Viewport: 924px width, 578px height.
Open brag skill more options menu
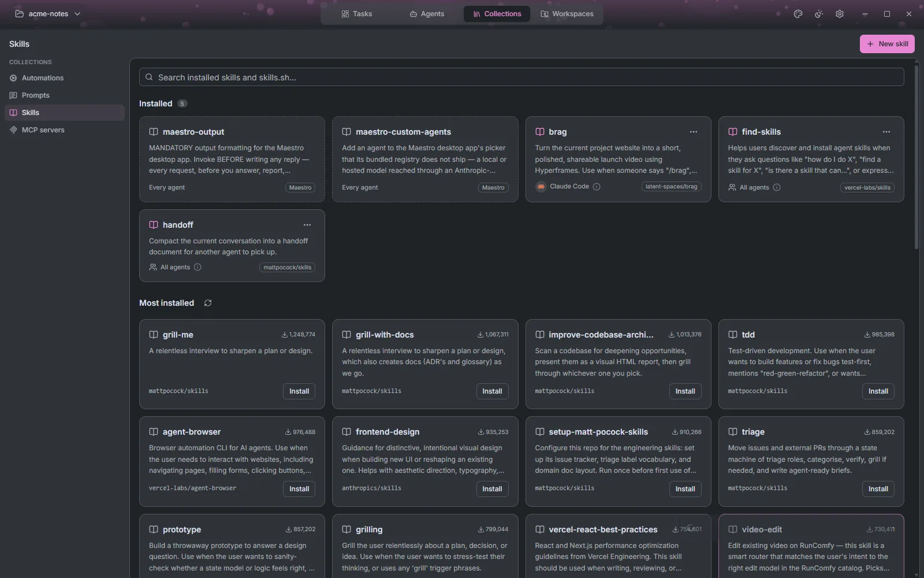click(694, 132)
